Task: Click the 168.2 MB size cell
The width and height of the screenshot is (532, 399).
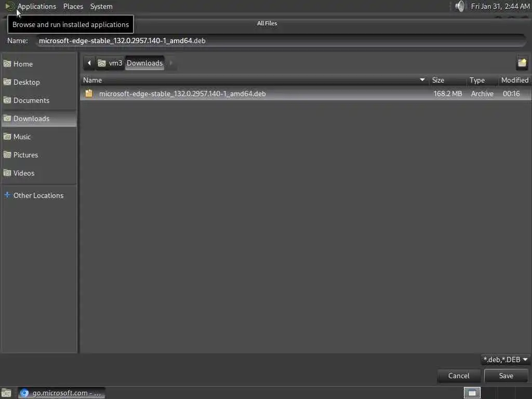Action: coord(447,94)
